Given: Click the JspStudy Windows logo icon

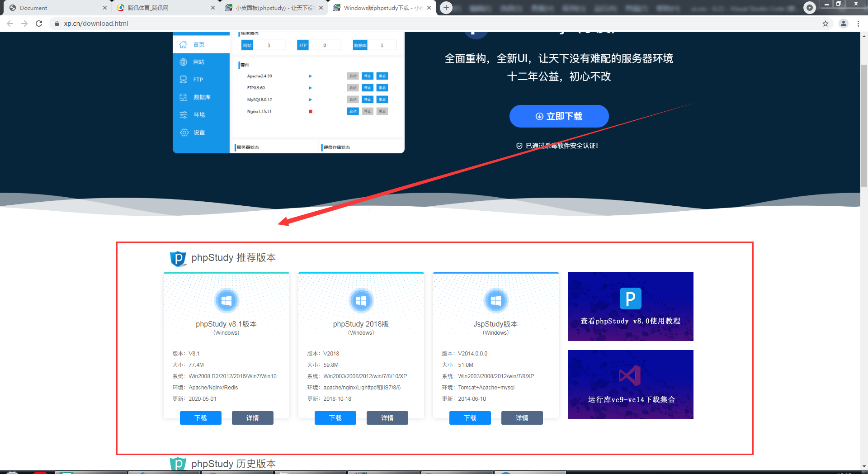Looking at the screenshot, I should pyautogui.click(x=496, y=300).
